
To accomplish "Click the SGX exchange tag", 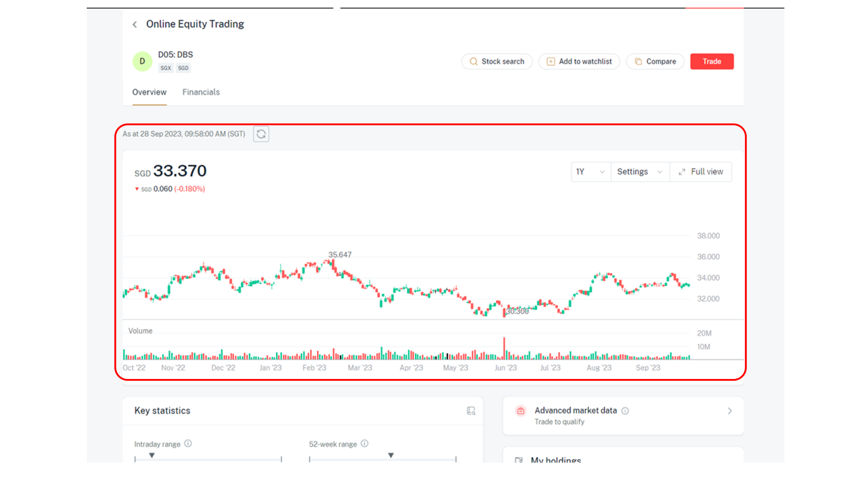I will coord(165,68).
